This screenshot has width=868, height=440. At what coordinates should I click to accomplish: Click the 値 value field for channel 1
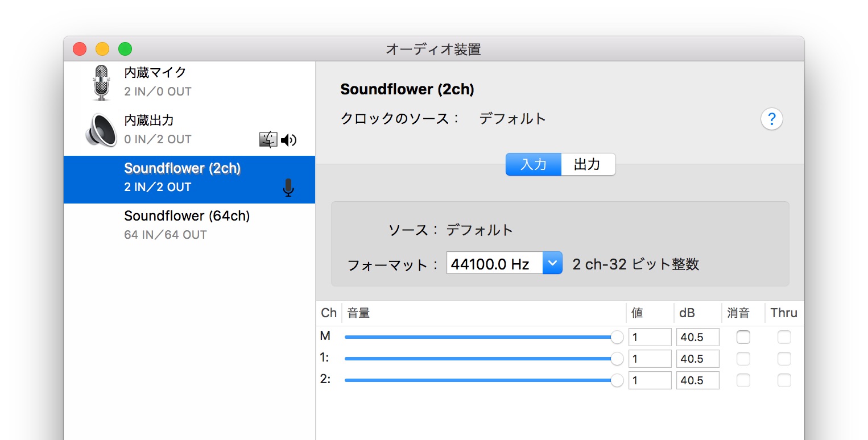pos(650,359)
